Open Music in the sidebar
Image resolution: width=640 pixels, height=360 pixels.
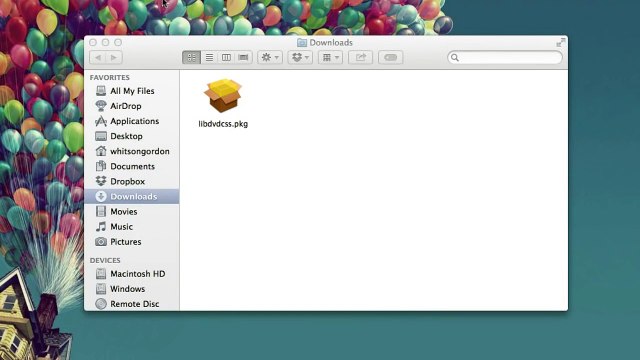131,227
